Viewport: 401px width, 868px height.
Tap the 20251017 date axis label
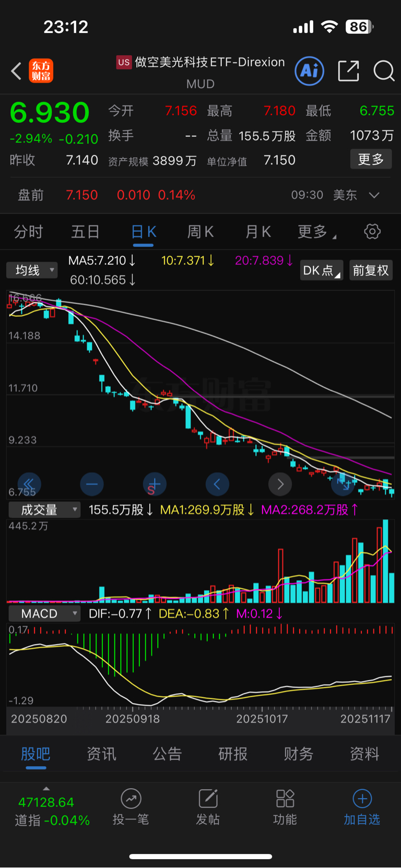[x=262, y=719]
